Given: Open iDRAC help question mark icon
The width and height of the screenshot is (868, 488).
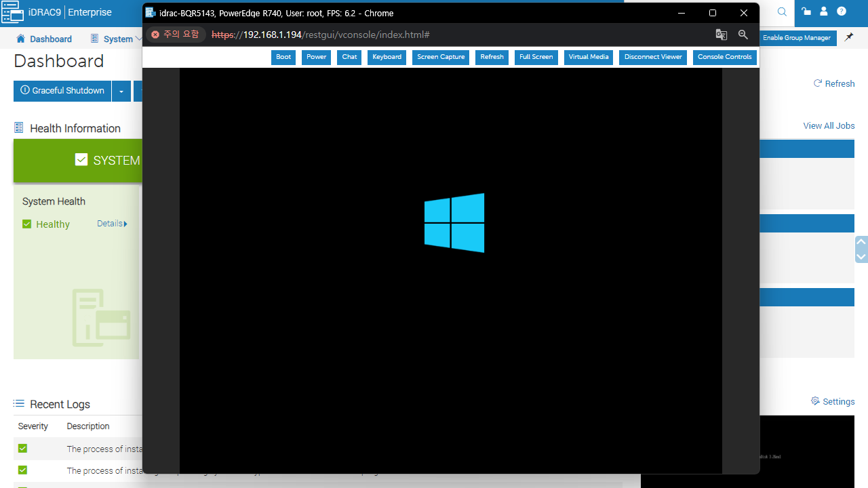Looking at the screenshot, I should [842, 12].
